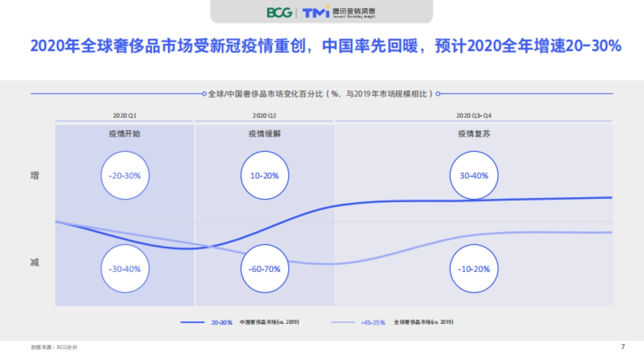Select the -30-40% circle badge

tap(125, 269)
